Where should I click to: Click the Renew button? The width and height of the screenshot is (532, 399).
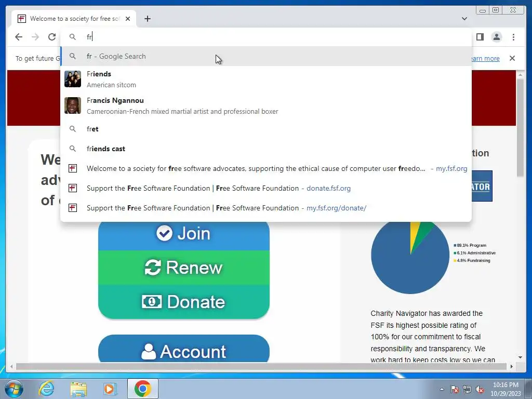[x=183, y=268]
